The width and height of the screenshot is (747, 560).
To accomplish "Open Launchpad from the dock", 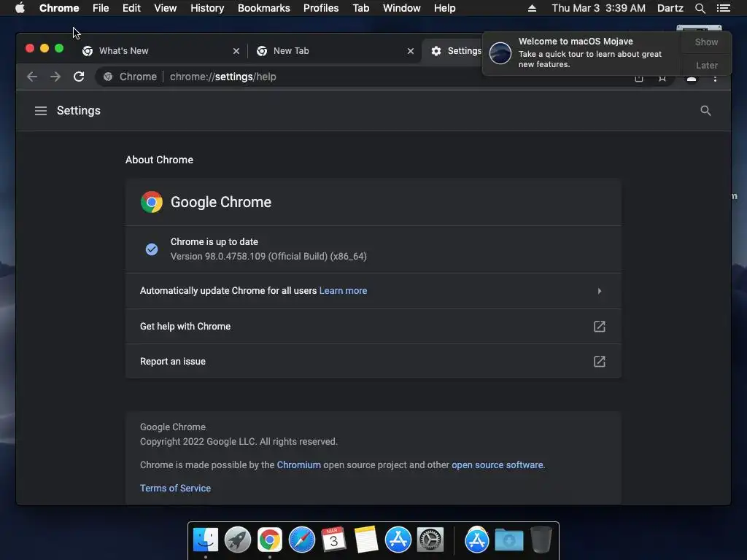I will [x=238, y=540].
